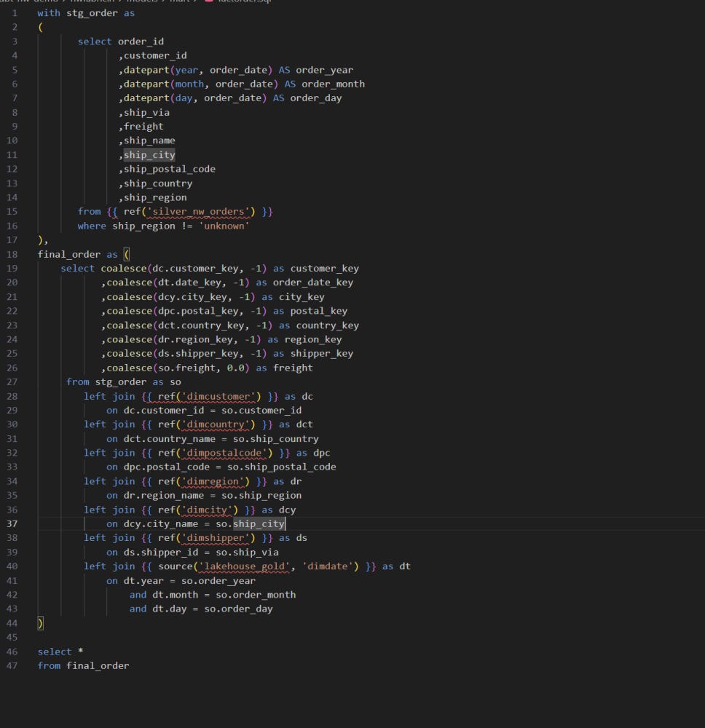
Task: Click region_key alias on line 24
Action: pos(313,339)
